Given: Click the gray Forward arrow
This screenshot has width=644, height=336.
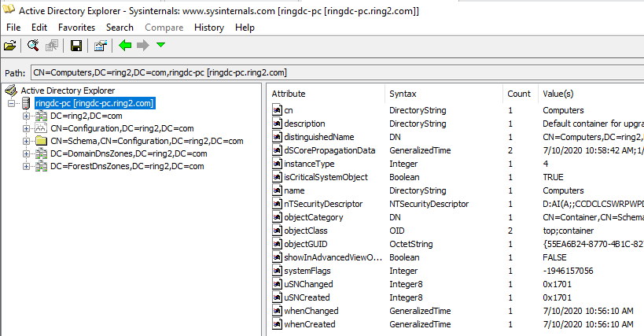Looking at the screenshot, I should click(142, 46).
